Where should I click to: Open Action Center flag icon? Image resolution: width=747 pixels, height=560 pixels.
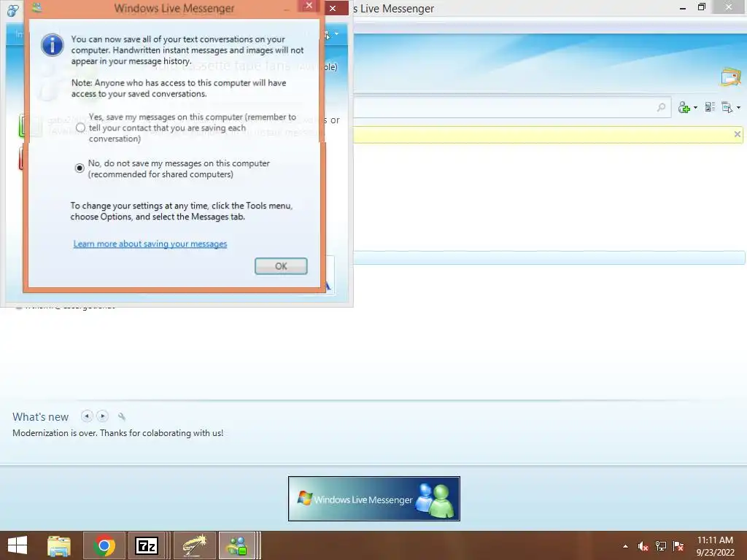pyautogui.click(x=678, y=546)
